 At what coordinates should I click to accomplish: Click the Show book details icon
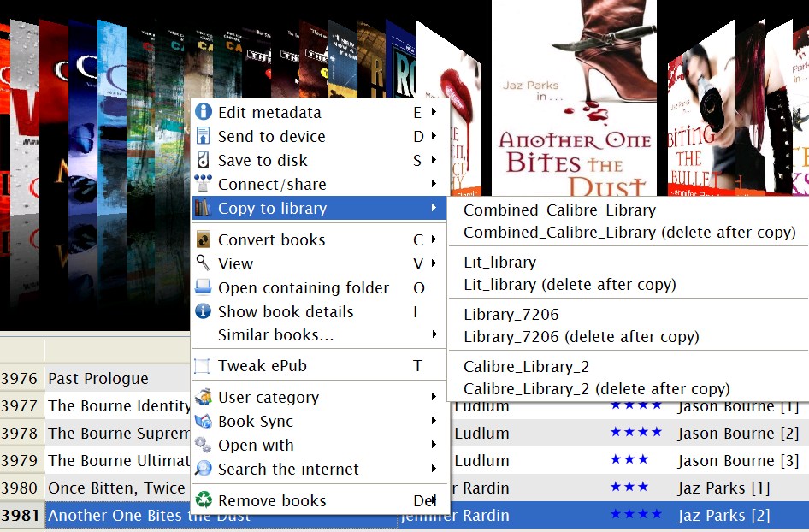pos(204,310)
